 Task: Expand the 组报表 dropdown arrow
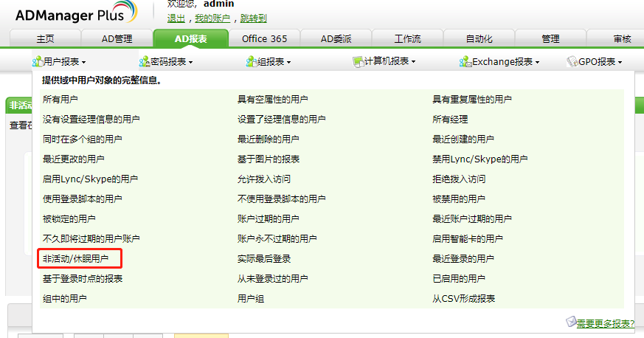[288, 63]
